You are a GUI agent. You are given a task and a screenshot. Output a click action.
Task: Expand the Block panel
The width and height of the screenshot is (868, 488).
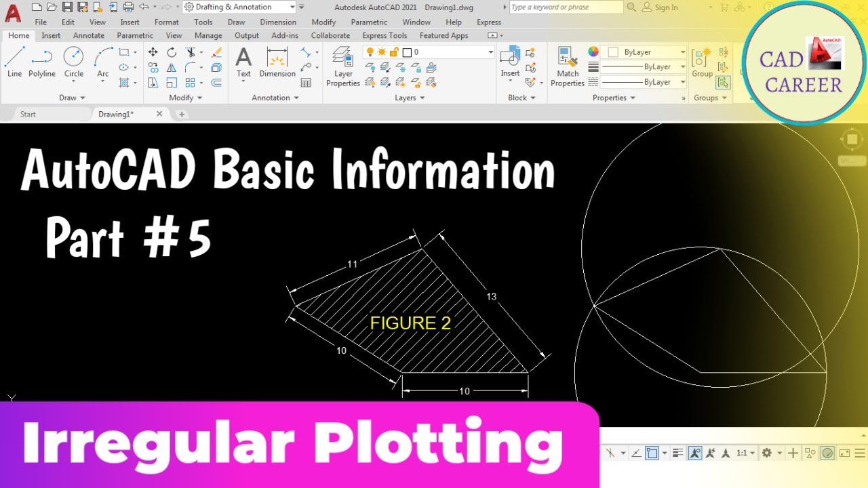[521, 98]
